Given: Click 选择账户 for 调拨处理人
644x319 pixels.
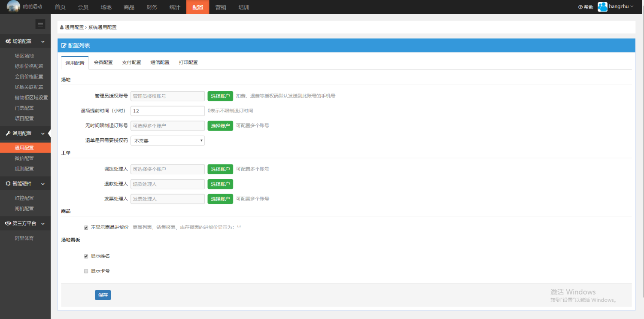Looking at the screenshot, I should click(220, 169).
